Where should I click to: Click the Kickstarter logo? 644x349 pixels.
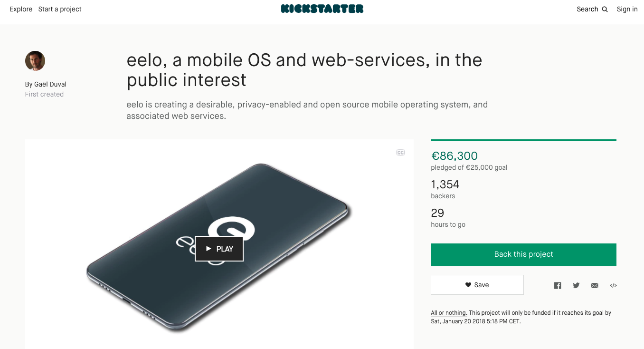coord(322,9)
